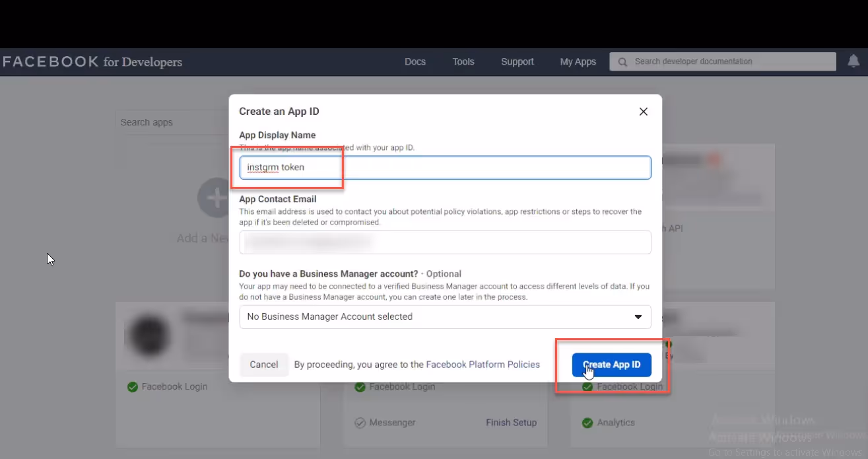Click the green check icon beside Analytics
Screen dimensions: 868x459
587,423
